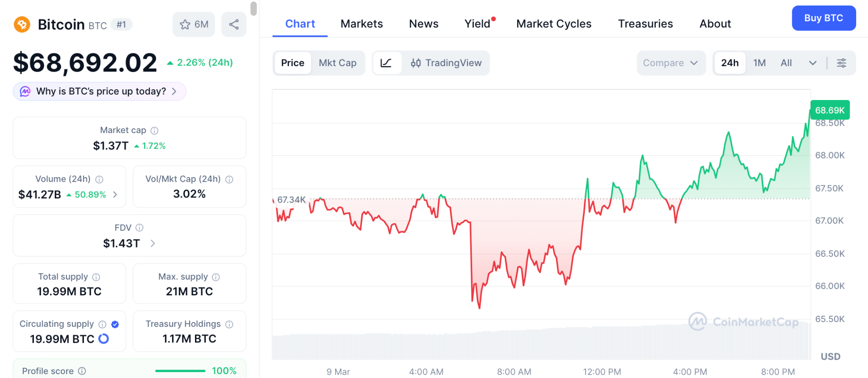Open chart settings sliders icon

point(841,63)
